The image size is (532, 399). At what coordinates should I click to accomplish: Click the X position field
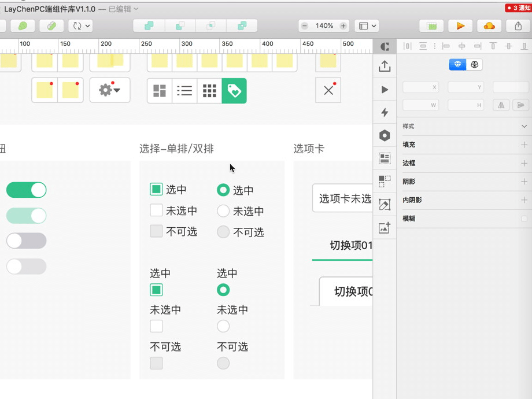point(421,87)
